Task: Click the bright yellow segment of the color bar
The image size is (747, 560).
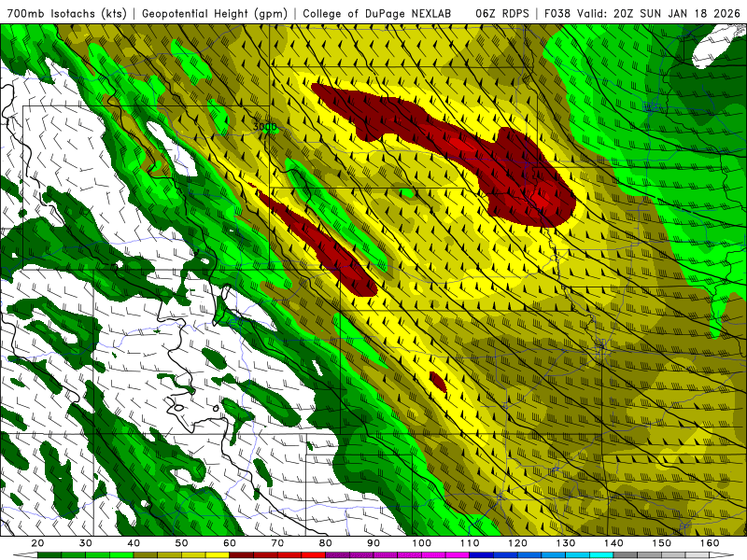Action: 218,554
